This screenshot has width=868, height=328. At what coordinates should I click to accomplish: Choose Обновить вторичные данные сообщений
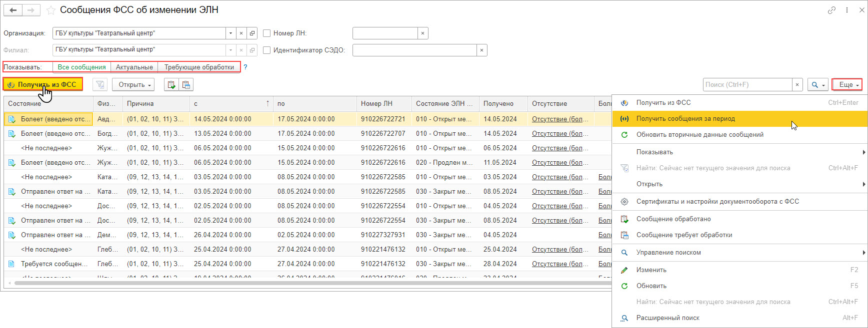[739, 135]
